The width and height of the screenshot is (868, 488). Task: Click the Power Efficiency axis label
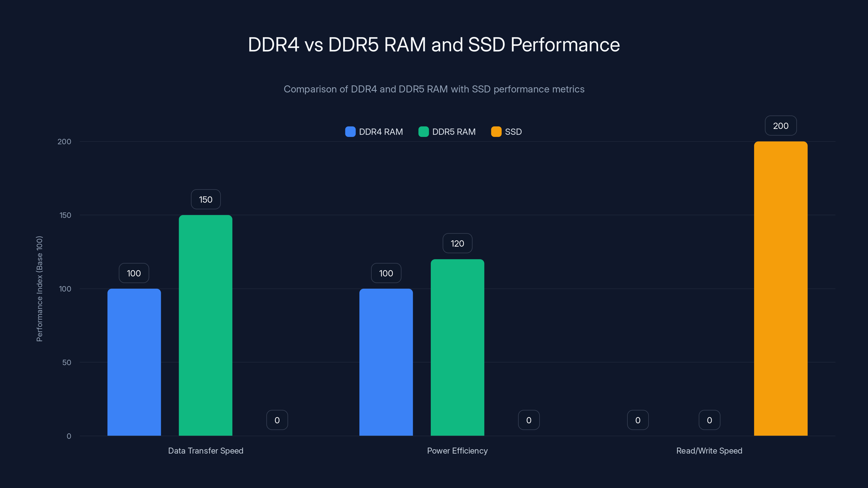coord(457,451)
